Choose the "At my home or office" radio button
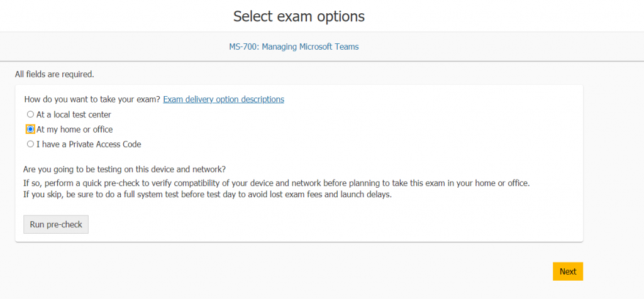Screen dimensions: 644x299 30,129
